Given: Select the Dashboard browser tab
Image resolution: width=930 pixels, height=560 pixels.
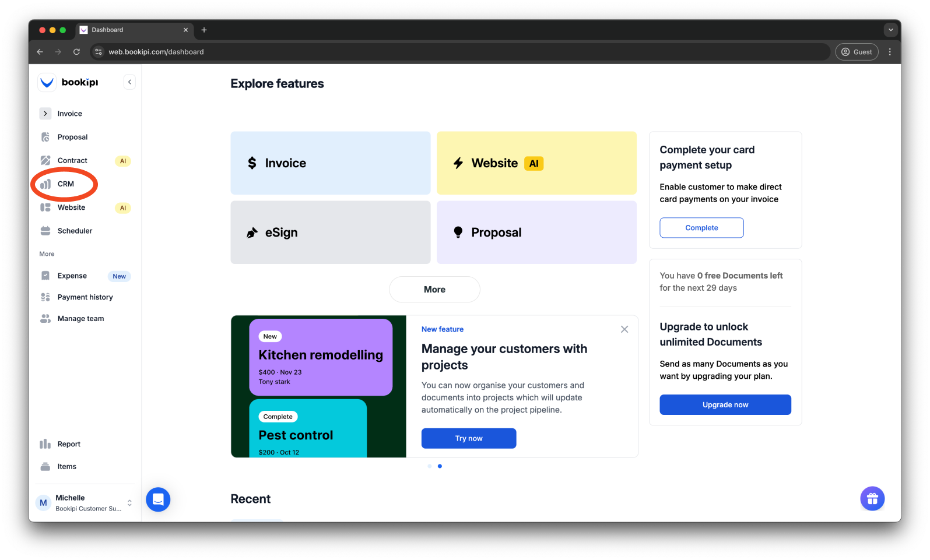Looking at the screenshot, I should [135, 30].
